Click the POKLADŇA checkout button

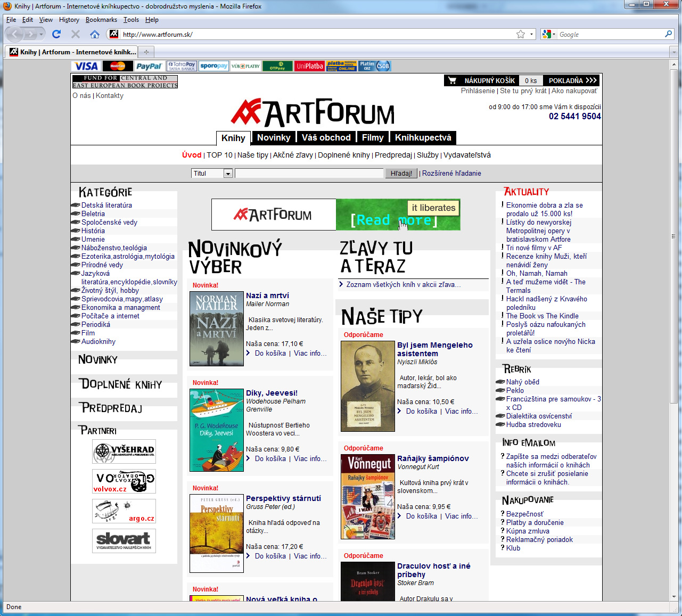tap(572, 80)
